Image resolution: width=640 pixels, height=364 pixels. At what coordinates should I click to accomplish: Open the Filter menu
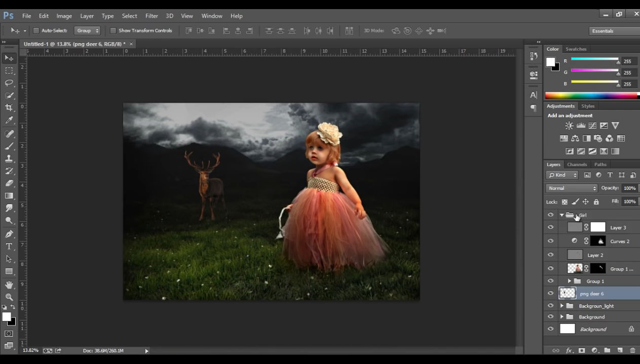pos(151,16)
